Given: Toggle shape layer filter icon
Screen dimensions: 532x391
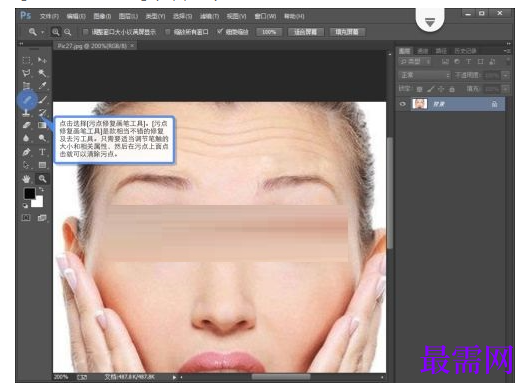Looking at the screenshot, I should click(480, 61).
